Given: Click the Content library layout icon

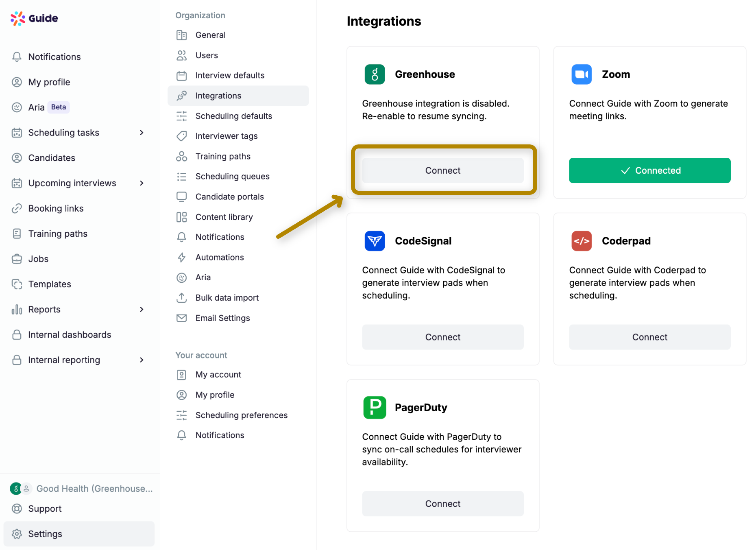Looking at the screenshot, I should tap(181, 217).
